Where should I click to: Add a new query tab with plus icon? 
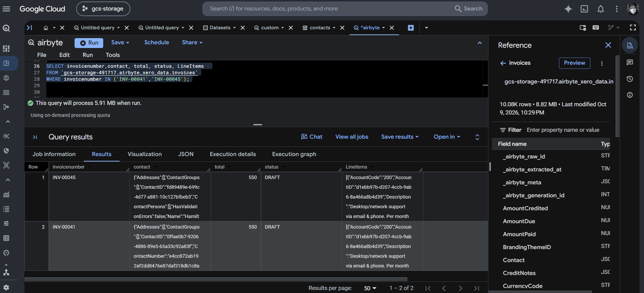point(411,28)
